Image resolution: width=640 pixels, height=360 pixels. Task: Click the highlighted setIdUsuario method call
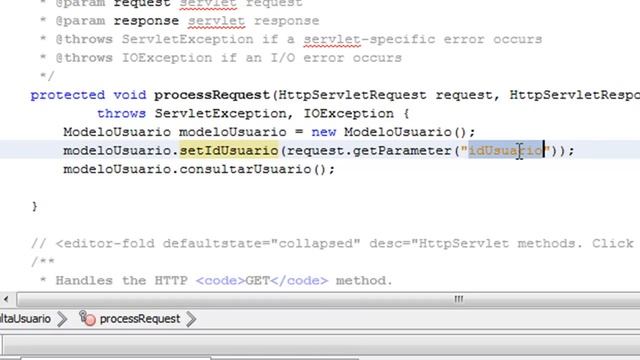(x=229, y=151)
